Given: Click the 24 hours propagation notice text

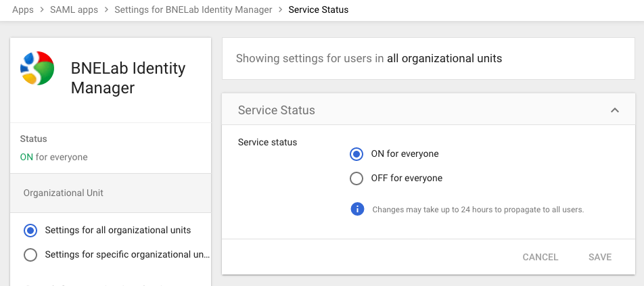Looking at the screenshot, I should pyautogui.click(x=478, y=210).
